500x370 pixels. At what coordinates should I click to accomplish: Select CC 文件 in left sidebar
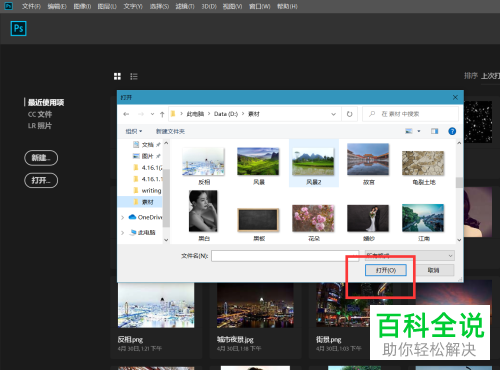(x=40, y=114)
